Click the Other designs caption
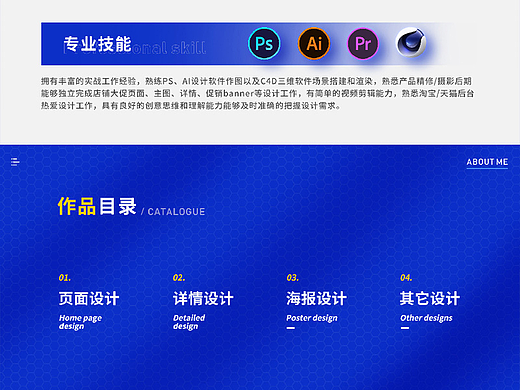Image resolution: width=520 pixels, height=390 pixels. (x=426, y=318)
